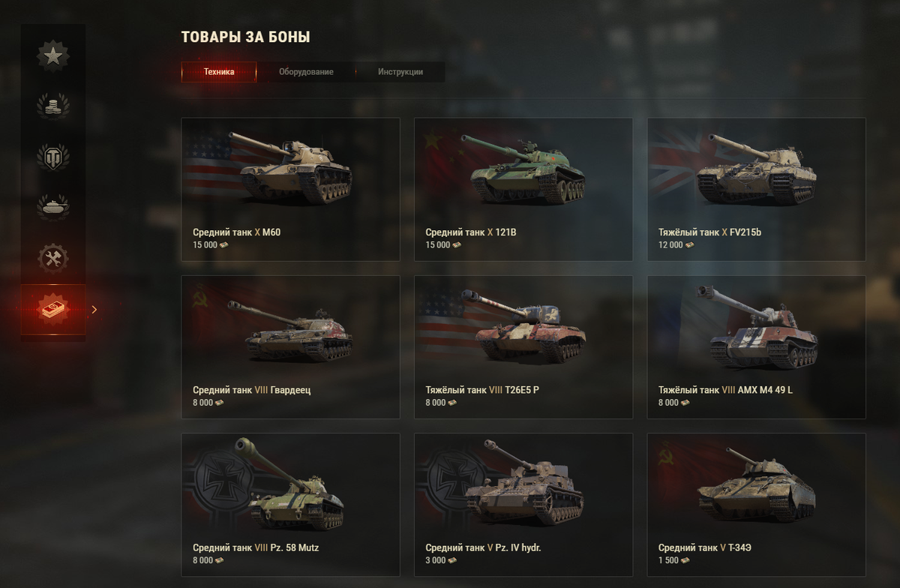Open the star featured section in sidebar
Screen dimensions: 900x588
tap(53, 55)
